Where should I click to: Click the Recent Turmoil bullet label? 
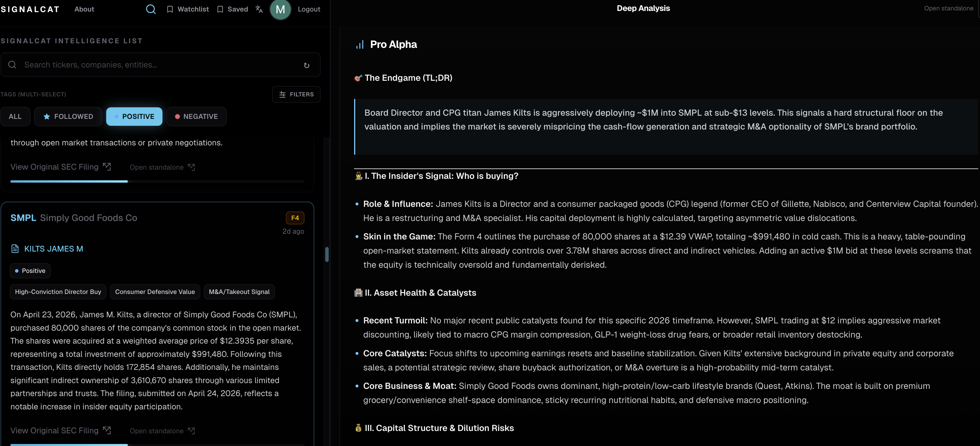[x=395, y=321]
